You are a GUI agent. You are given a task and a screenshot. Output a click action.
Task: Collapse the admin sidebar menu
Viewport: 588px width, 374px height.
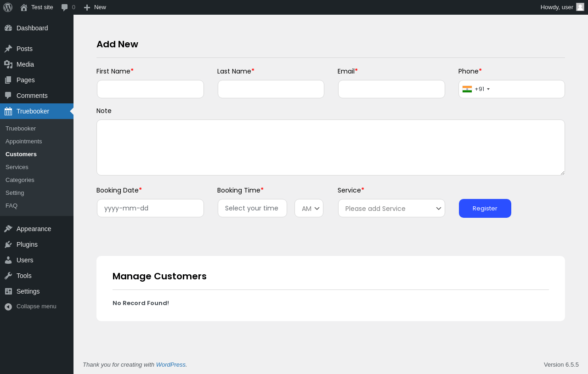click(30, 306)
